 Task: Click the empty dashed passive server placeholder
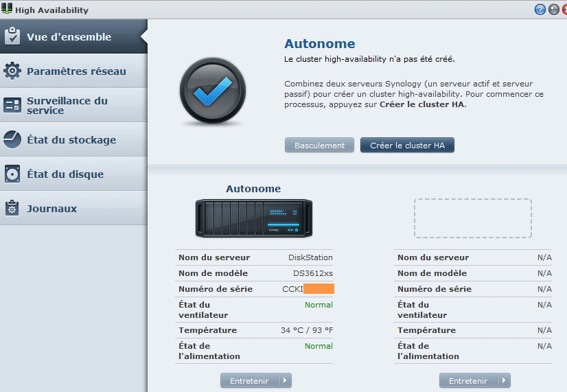point(472,218)
